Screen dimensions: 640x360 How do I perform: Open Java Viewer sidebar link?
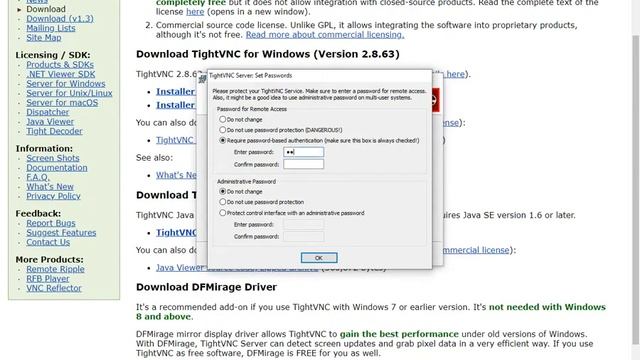pyautogui.click(x=50, y=122)
